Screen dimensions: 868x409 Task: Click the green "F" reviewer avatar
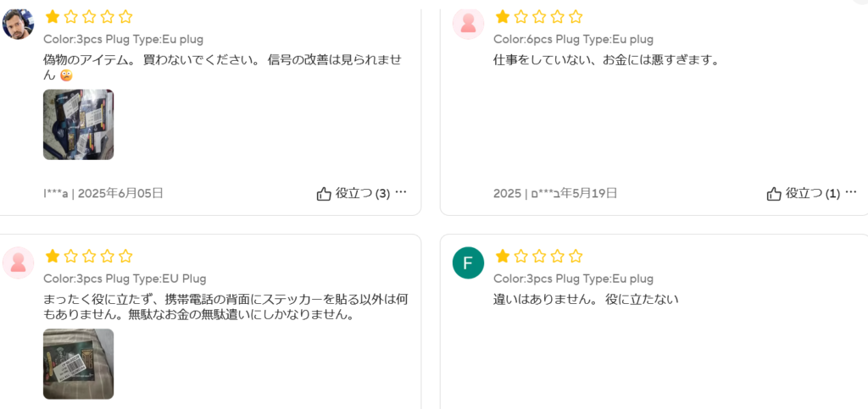(468, 263)
